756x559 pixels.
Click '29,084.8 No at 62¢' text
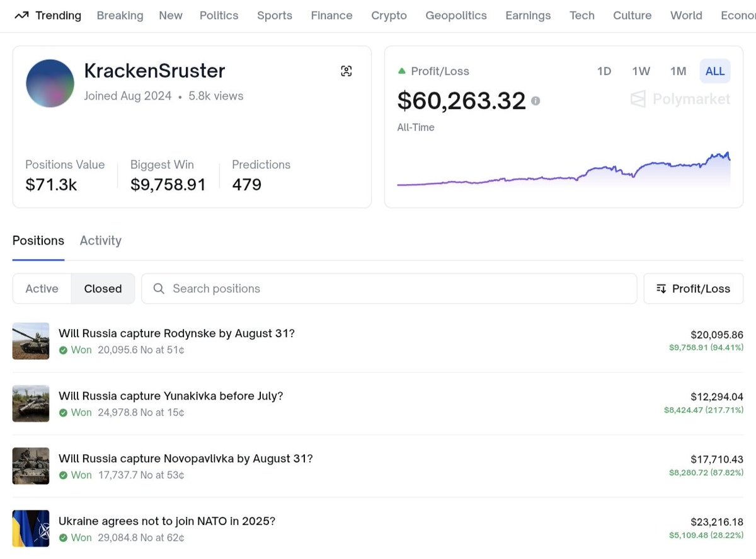141,538
